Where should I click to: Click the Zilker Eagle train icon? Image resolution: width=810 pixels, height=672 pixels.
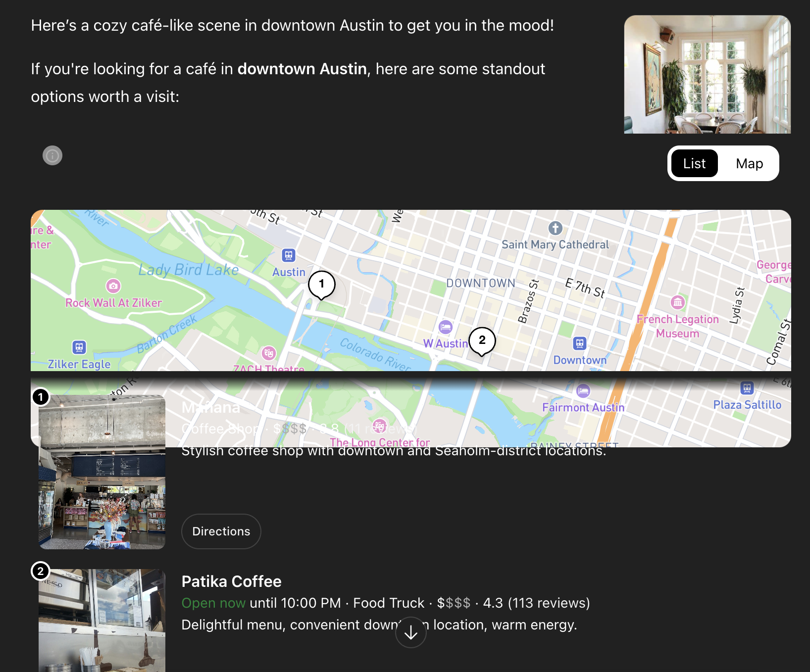(x=79, y=347)
